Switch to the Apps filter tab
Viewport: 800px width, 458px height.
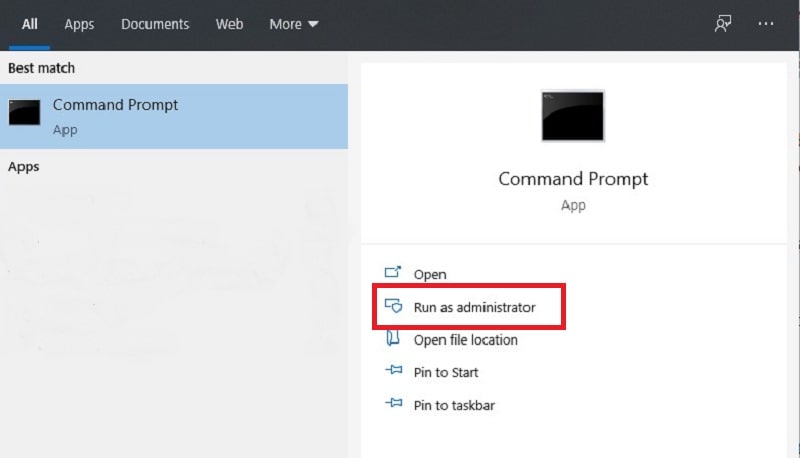(79, 24)
